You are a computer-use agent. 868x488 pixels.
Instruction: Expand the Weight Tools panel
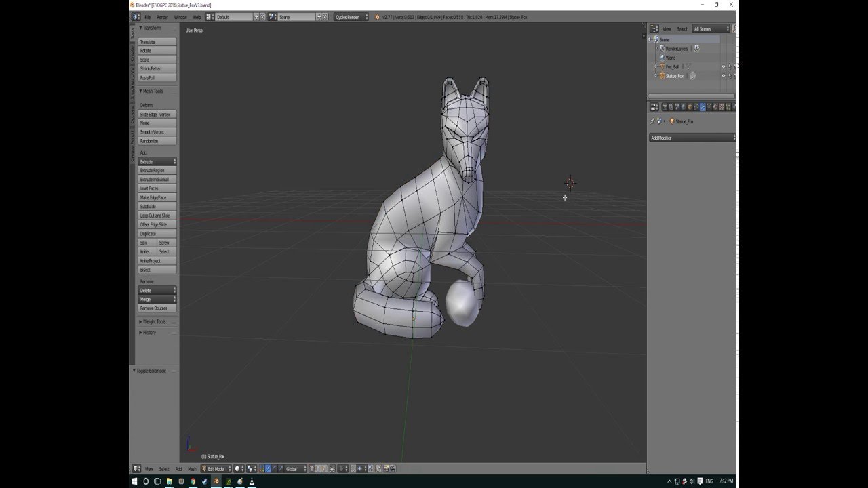(x=153, y=321)
